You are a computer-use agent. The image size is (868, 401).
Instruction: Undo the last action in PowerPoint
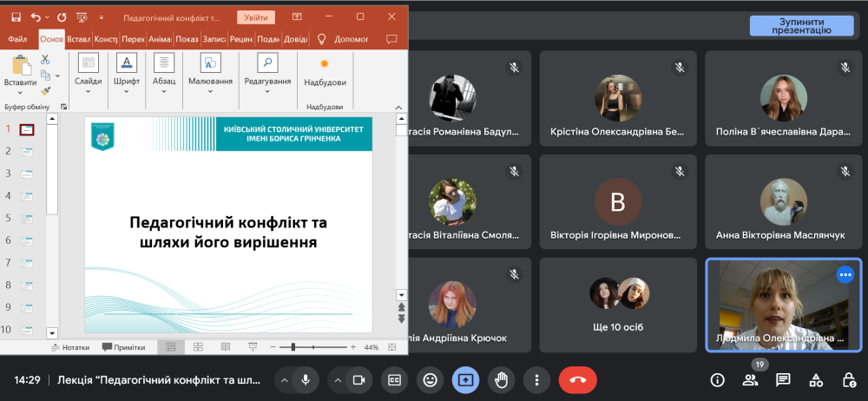pos(36,17)
